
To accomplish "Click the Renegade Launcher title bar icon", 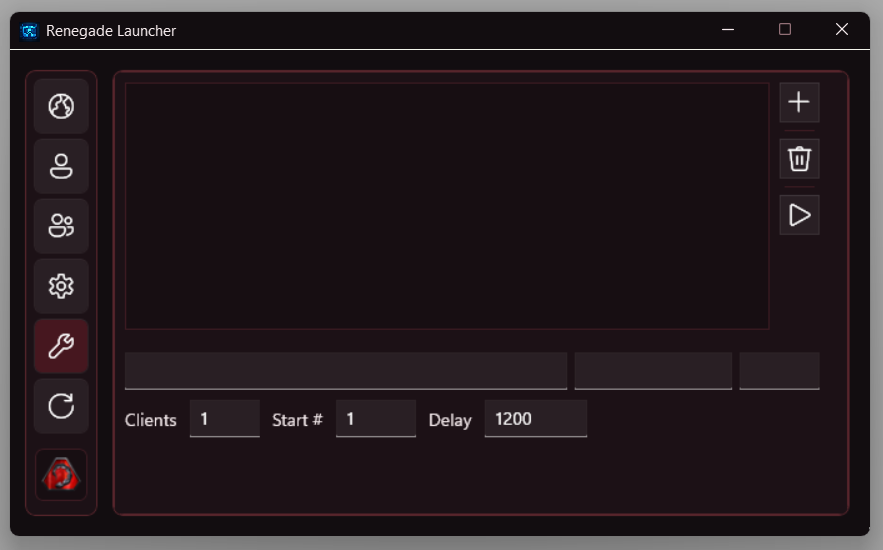I will click(x=29, y=30).
